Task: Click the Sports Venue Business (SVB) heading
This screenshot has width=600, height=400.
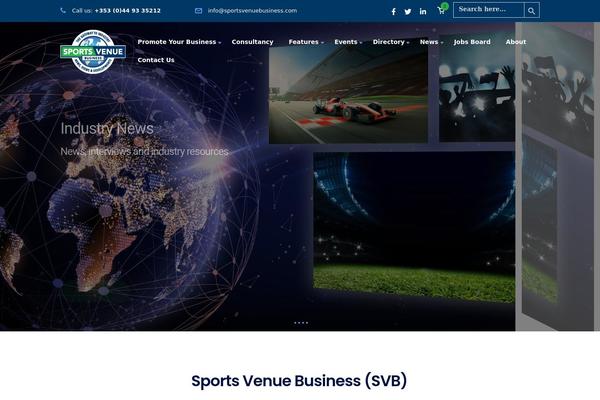Action: tap(299, 380)
